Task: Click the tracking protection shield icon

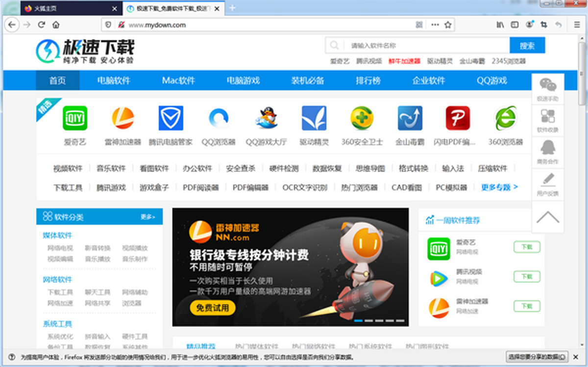Action: click(109, 25)
